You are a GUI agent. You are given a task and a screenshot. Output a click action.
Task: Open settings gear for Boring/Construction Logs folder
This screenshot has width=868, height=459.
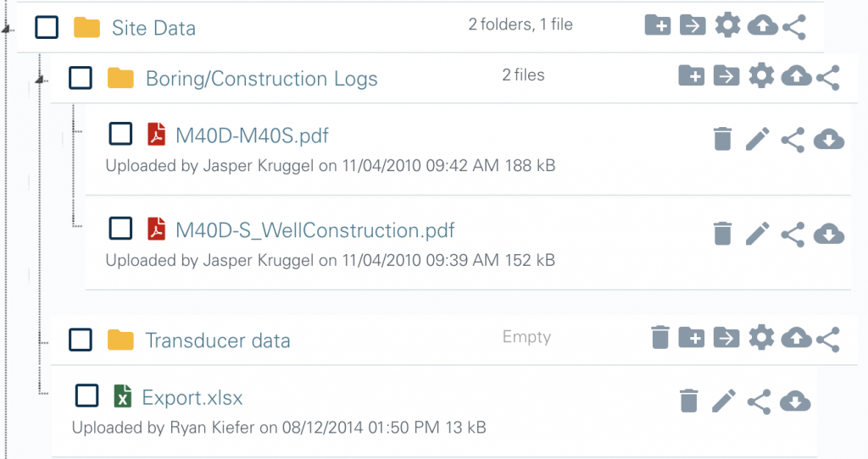coord(761,75)
